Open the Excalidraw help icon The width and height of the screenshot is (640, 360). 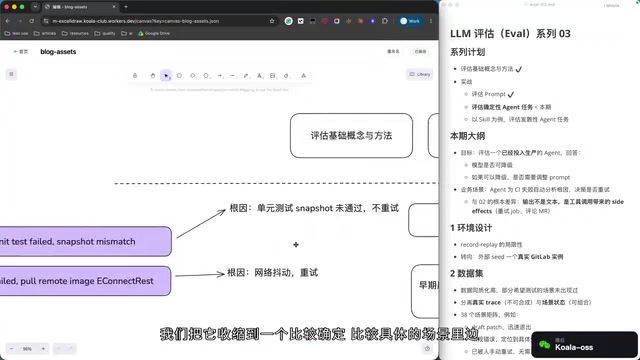click(x=427, y=349)
